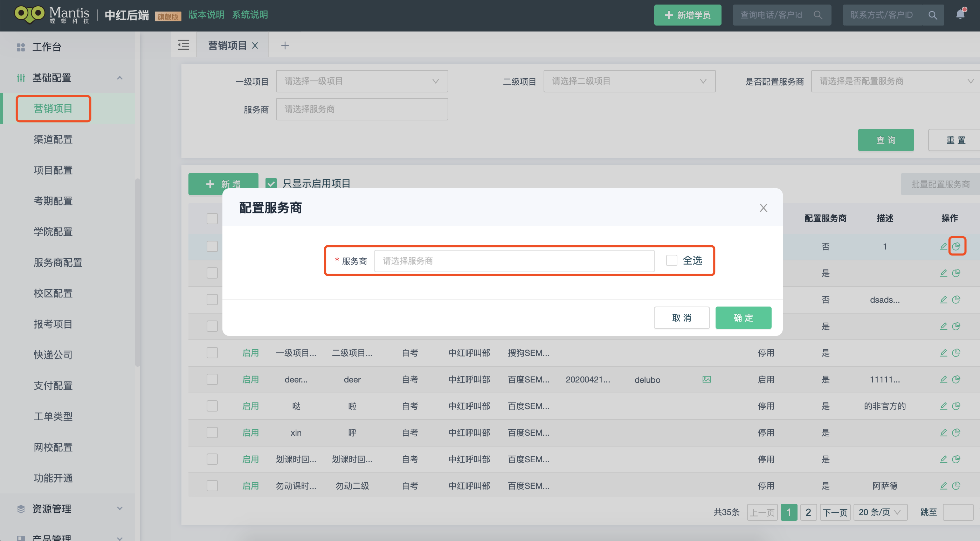Open 系统说明 link
Viewport: 980px width, 541px height.
coord(250,14)
